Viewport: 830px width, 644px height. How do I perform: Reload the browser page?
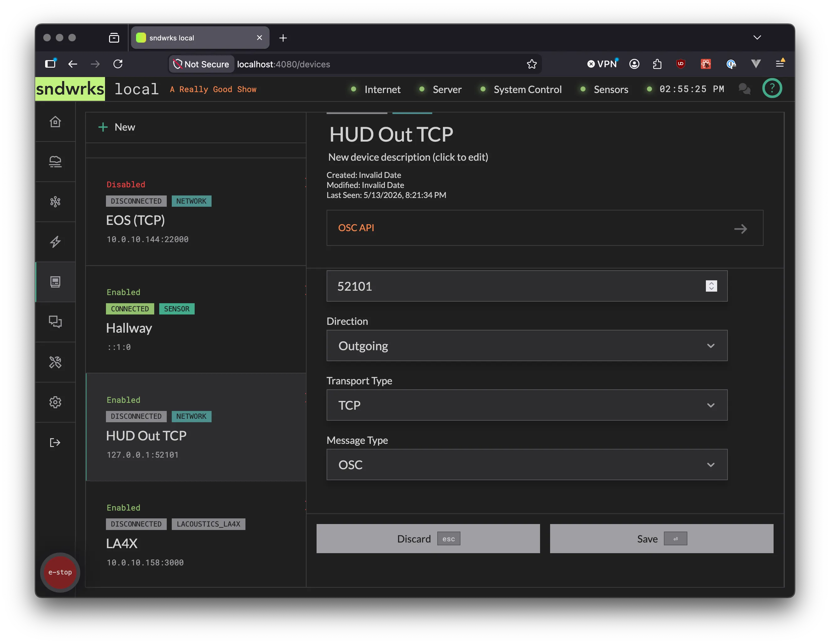(118, 64)
